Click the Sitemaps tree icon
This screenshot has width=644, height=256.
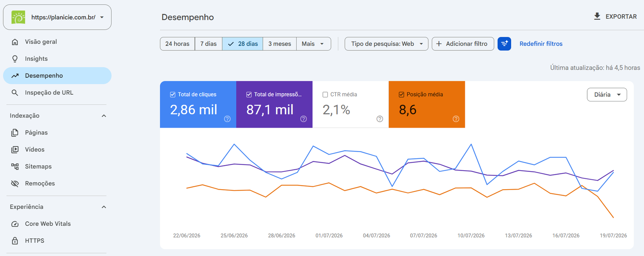[x=15, y=167]
